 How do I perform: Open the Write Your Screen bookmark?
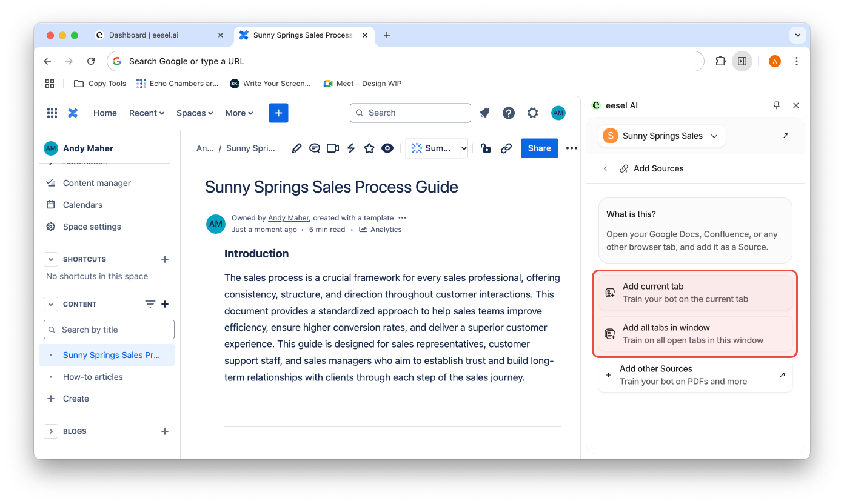tap(270, 84)
